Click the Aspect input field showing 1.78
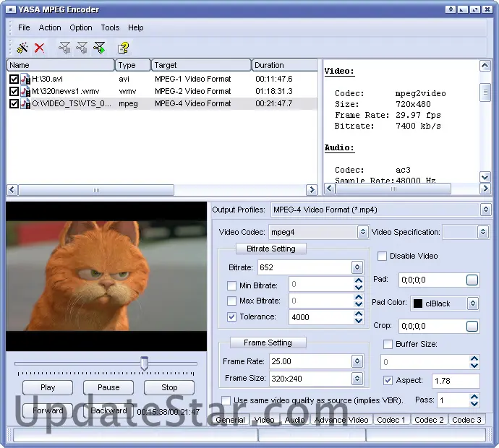Viewport: 499px width, 448px height. tap(456, 381)
